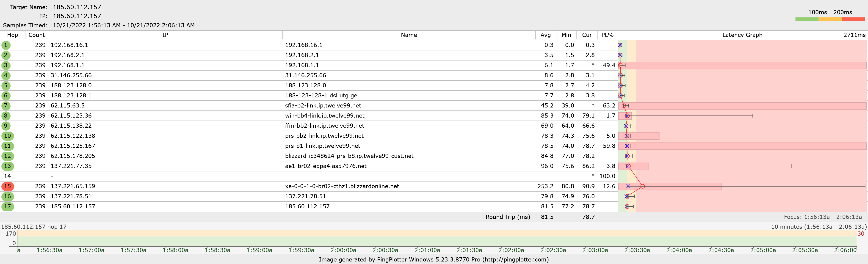
Task: Click the 253.2 average value
Action: (x=545, y=186)
